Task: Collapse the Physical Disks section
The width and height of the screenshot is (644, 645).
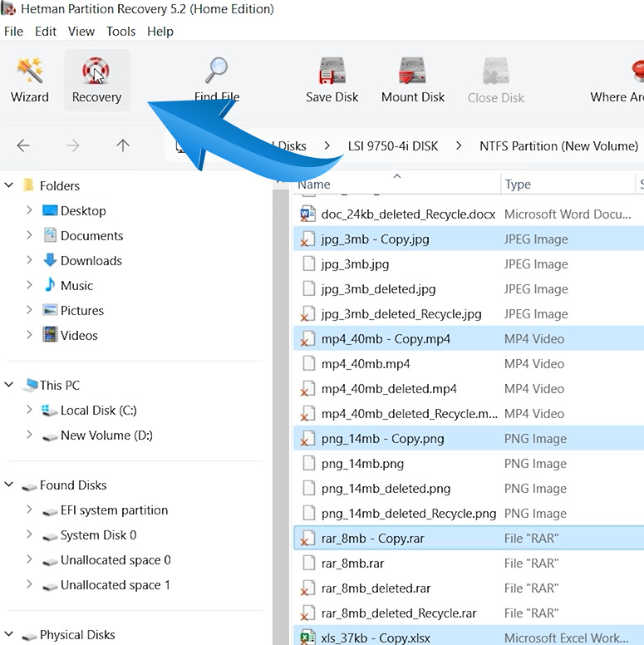Action: 8,634
